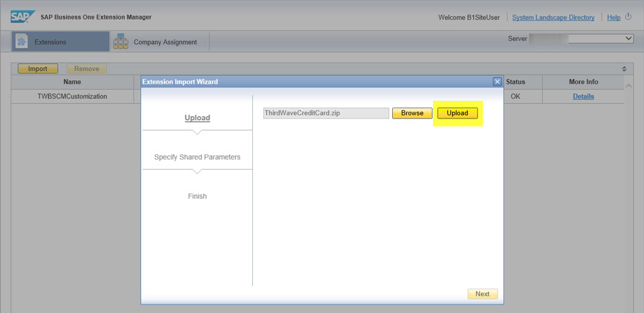Click the table scrollbar up arrow

[628, 85]
